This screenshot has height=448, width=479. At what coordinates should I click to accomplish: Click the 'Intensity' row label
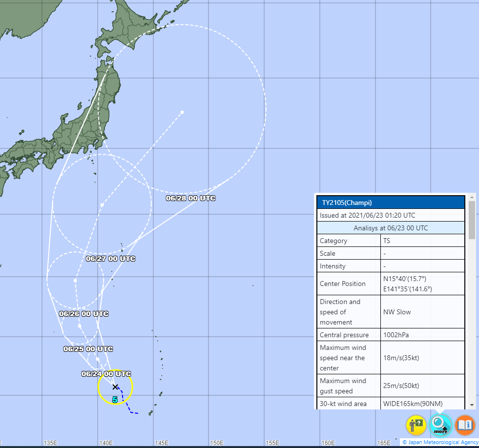pos(333,266)
